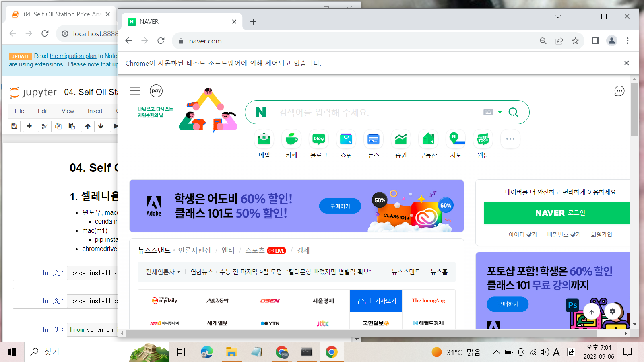644x362 pixels.
Task: Show hidden system tray icons
Action: (497, 352)
